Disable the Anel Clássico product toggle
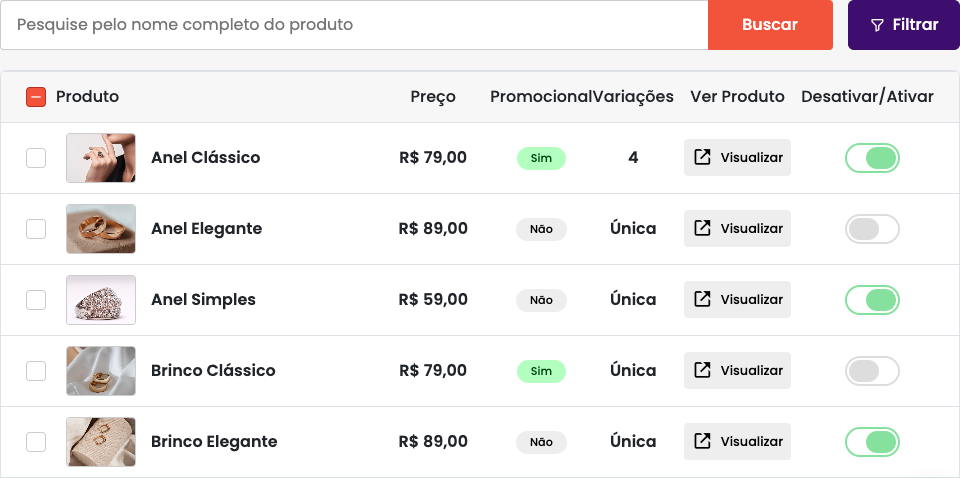 tap(872, 158)
